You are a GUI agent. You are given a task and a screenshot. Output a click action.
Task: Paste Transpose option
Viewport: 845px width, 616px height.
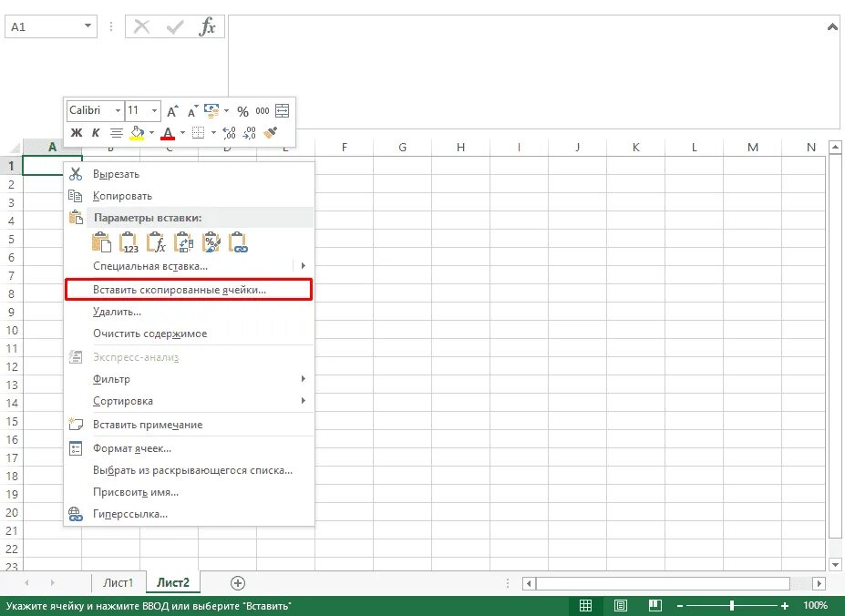184,242
